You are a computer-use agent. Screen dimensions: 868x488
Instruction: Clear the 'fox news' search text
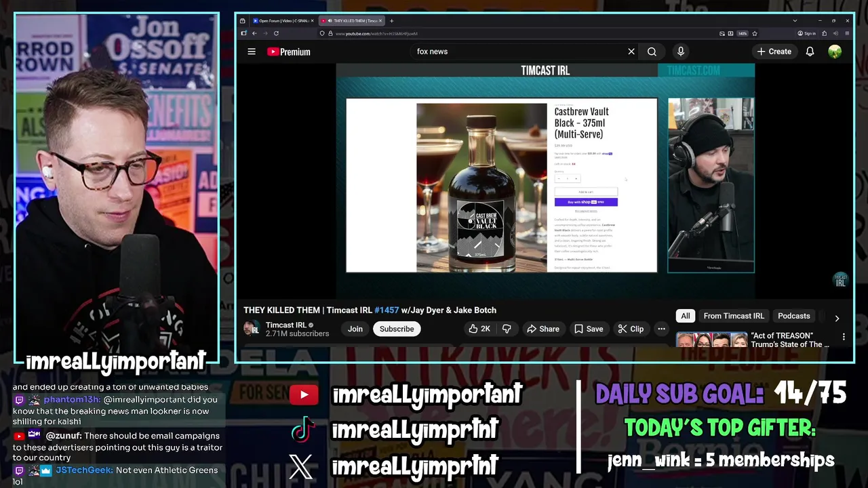[x=631, y=52]
